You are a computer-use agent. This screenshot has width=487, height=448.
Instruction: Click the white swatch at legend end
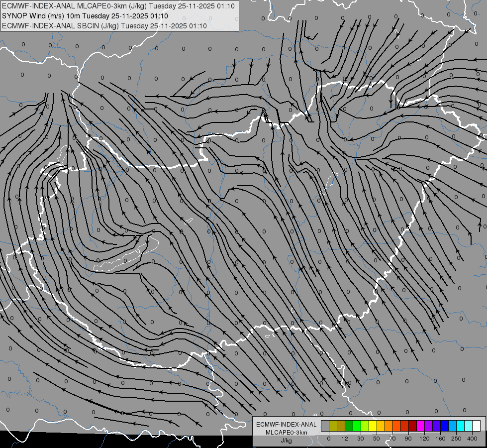pyautogui.click(x=477, y=426)
